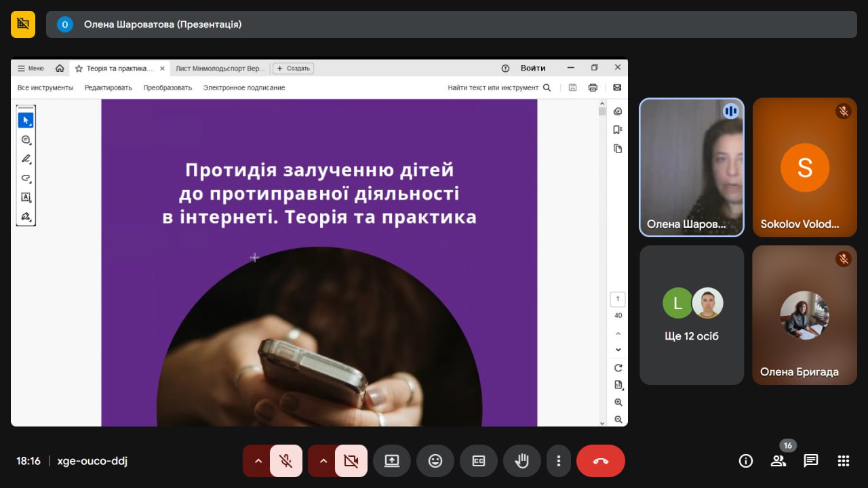Image resolution: width=868 pixels, height=488 pixels.
Task: Raise hand in the meeting
Action: tap(522, 461)
